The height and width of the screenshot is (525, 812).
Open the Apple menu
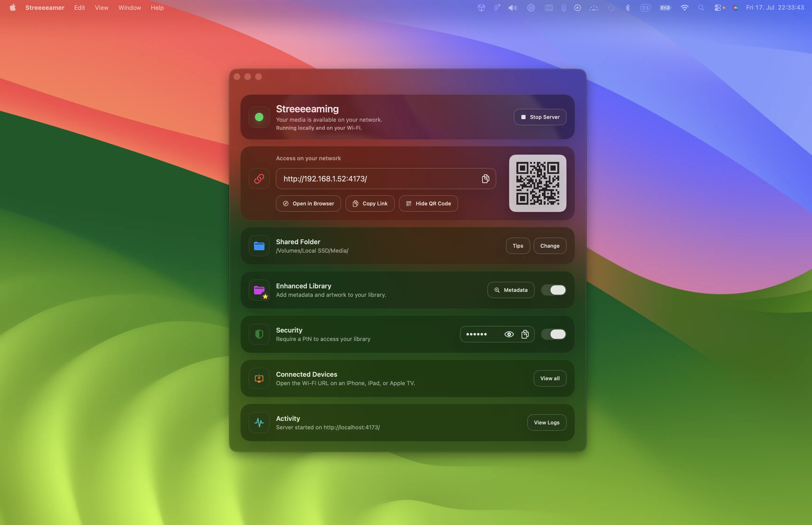click(13, 8)
